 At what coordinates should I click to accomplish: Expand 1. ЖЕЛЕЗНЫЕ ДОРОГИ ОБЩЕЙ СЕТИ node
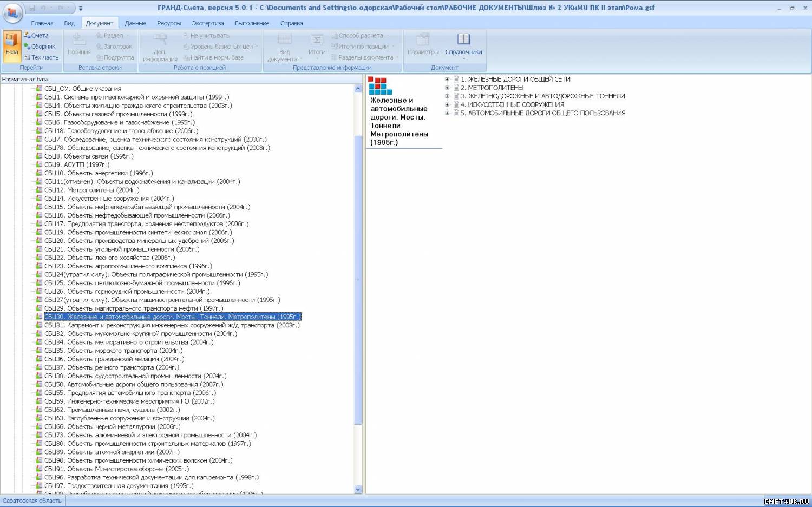point(447,80)
